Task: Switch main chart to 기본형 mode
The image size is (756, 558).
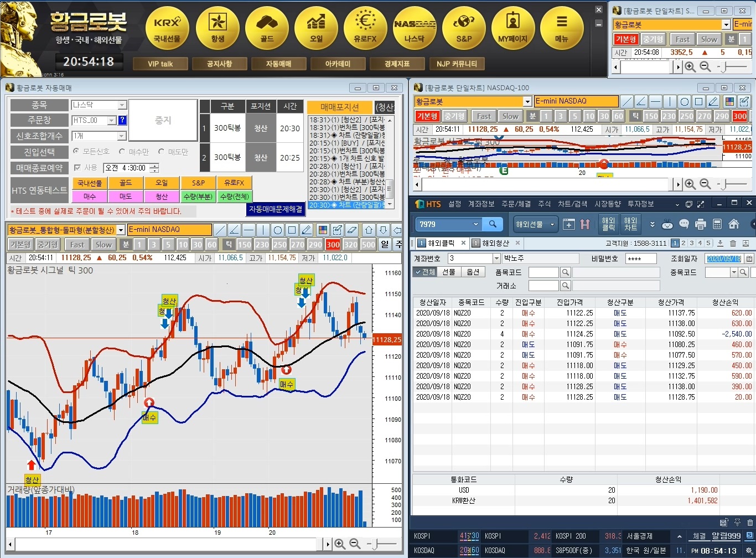Action: click(20, 244)
